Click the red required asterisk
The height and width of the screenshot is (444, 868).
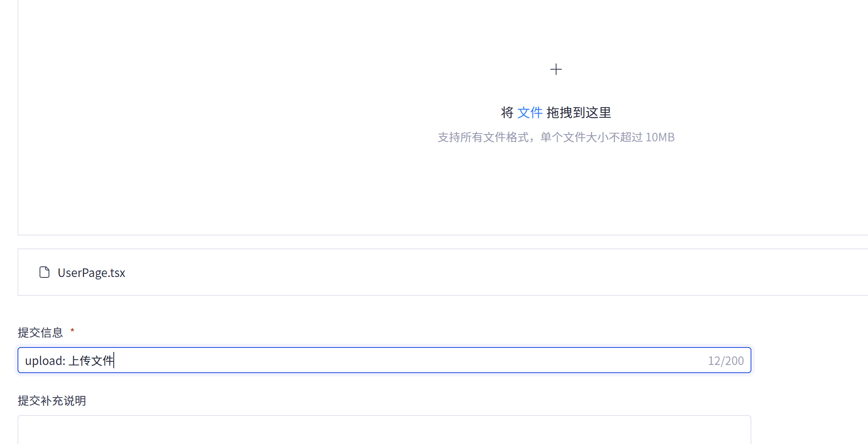click(x=72, y=330)
